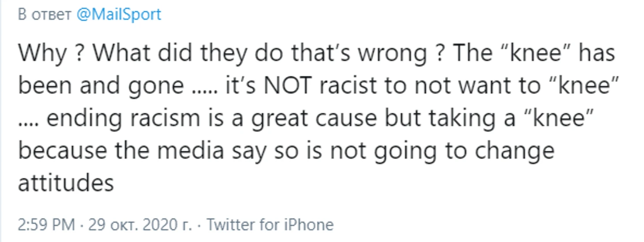Open the Twitter for iPhone source link
644x242 pixels.
pos(270,225)
